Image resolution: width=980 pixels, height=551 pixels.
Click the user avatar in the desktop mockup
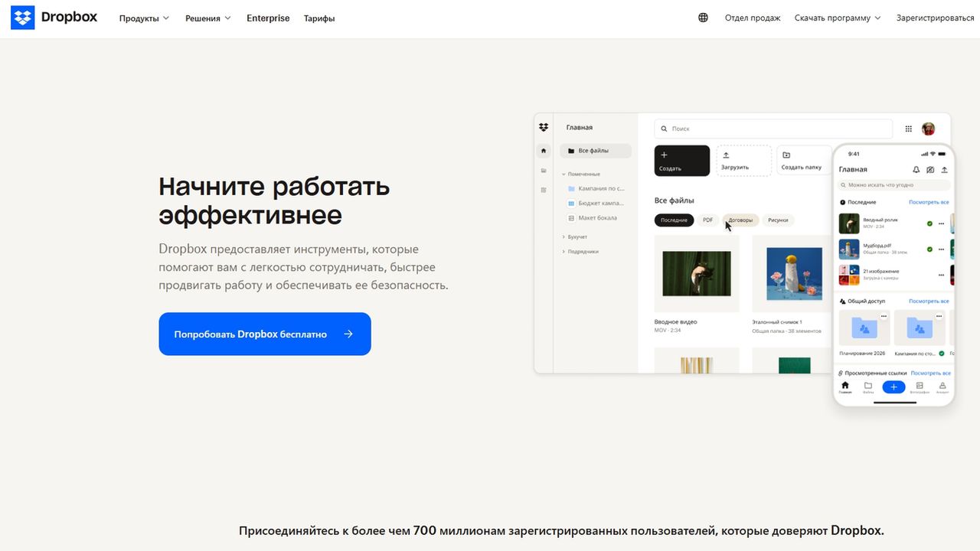tap(928, 129)
